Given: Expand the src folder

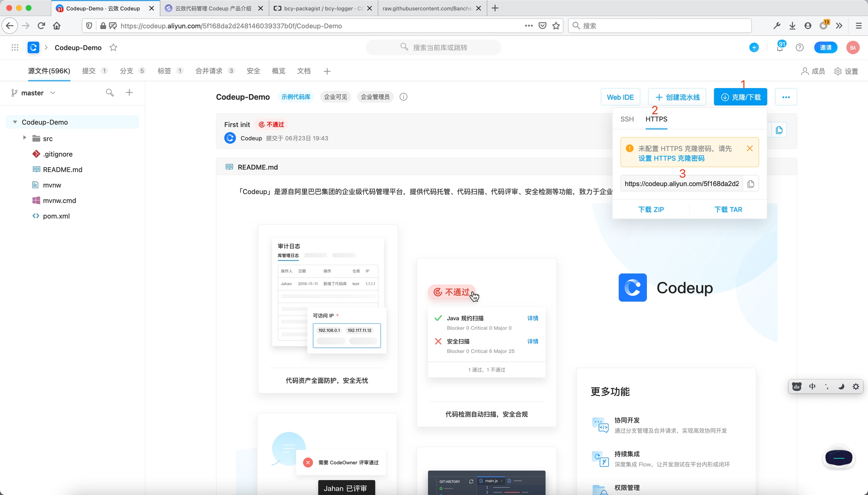Looking at the screenshot, I should [24, 138].
